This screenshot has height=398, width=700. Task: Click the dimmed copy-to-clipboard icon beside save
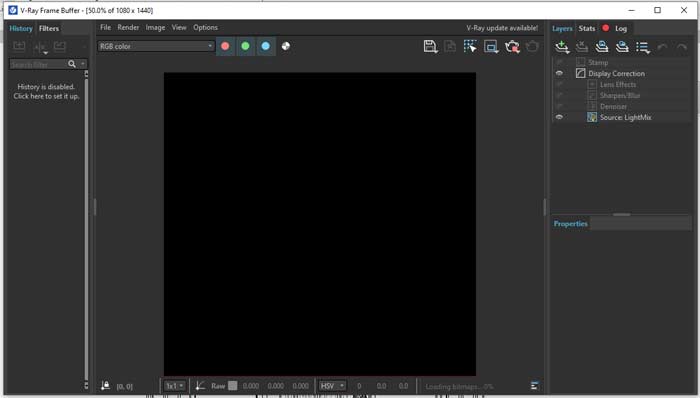pyautogui.click(x=450, y=46)
